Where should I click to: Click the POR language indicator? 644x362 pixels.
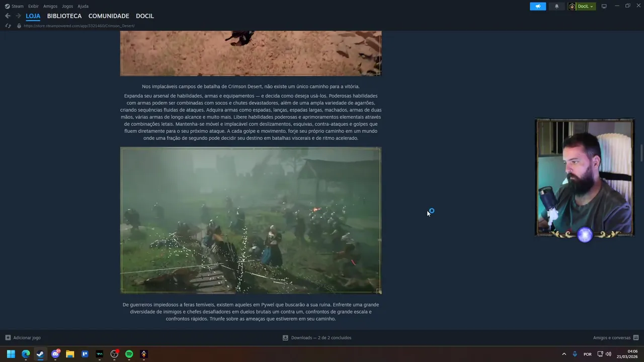pyautogui.click(x=587, y=354)
